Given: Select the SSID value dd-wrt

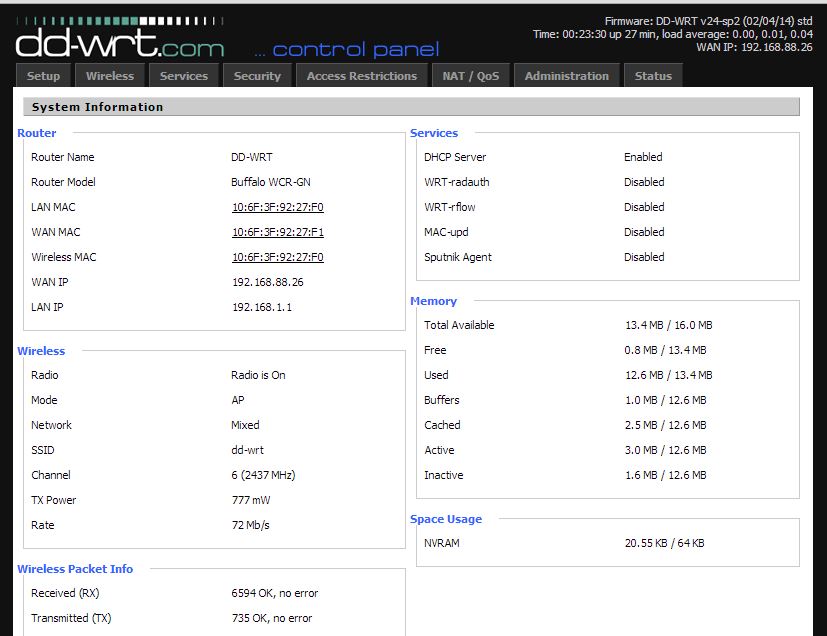Looking at the screenshot, I should point(247,450).
